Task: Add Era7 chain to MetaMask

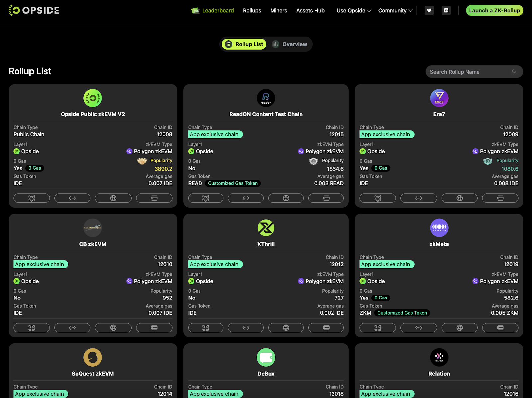Action: pos(378,198)
